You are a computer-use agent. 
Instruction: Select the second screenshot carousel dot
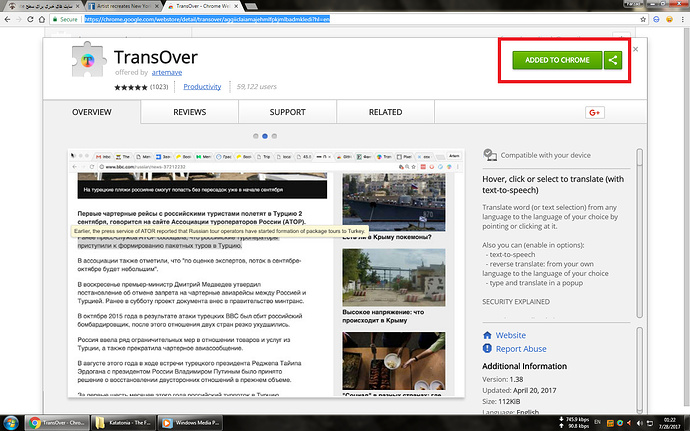coord(265,136)
